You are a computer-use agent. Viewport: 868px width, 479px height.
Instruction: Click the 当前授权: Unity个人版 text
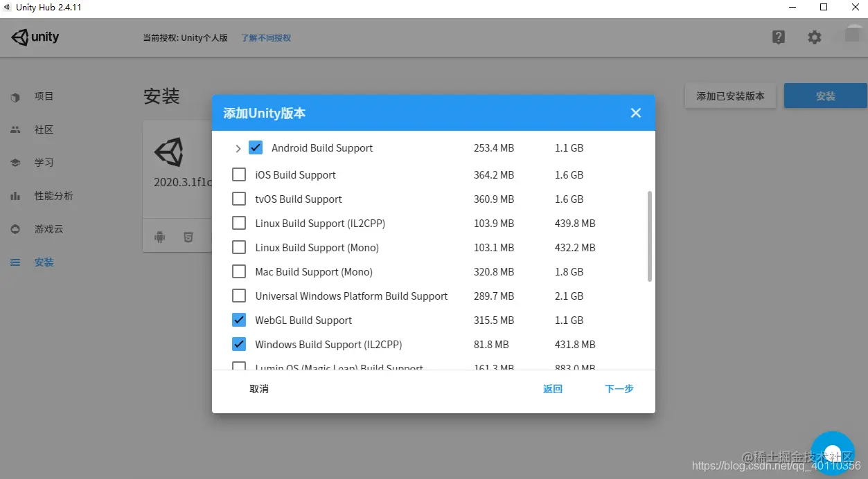point(185,38)
